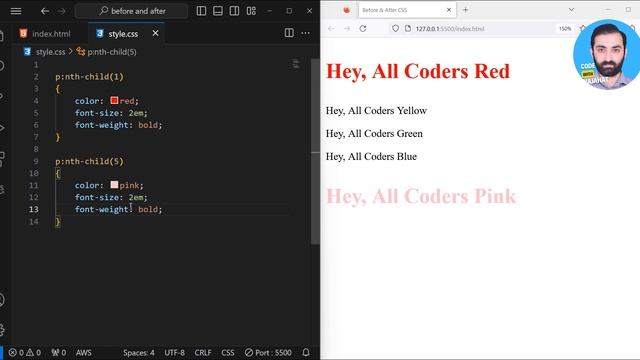Change encoding via 'UTF-8'
The width and height of the screenshot is (640, 360).
pyautogui.click(x=174, y=353)
